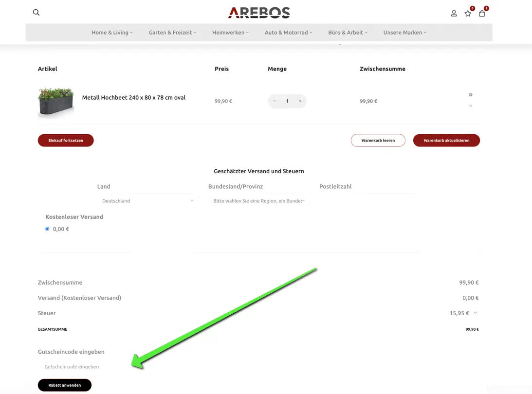Apply discount with Rabatt anwenden
This screenshot has width=532, height=394.
[x=64, y=385]
